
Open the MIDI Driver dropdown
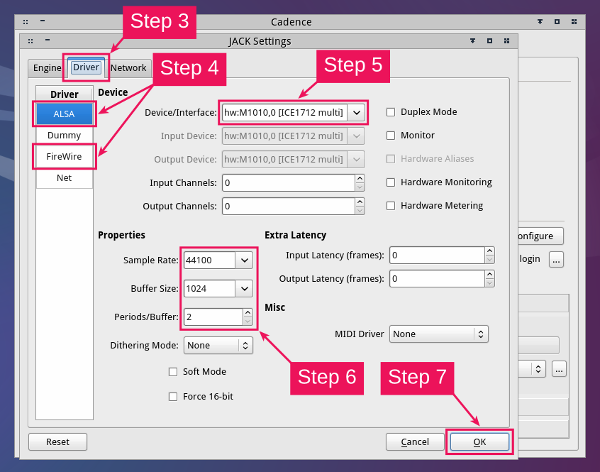tap(439, 334)
